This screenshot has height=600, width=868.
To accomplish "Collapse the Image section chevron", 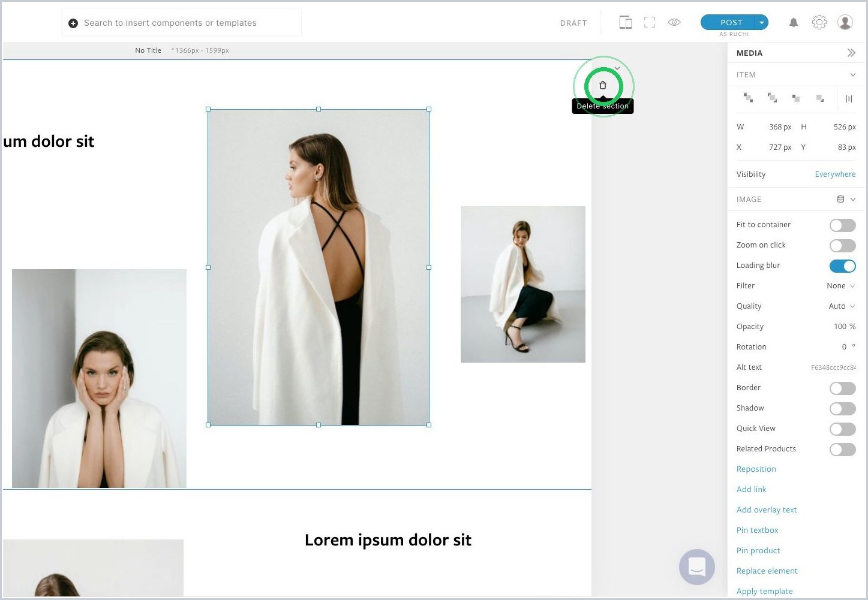I will click(x=853, y=199).
